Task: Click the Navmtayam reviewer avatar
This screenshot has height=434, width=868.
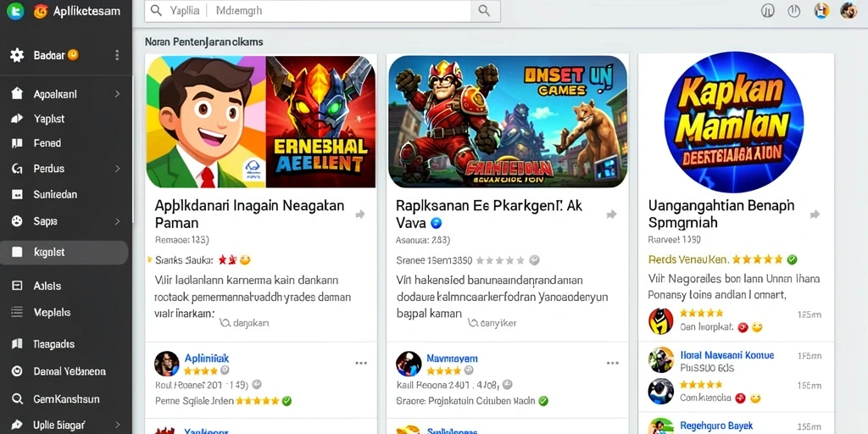Action: click(409, 364)
